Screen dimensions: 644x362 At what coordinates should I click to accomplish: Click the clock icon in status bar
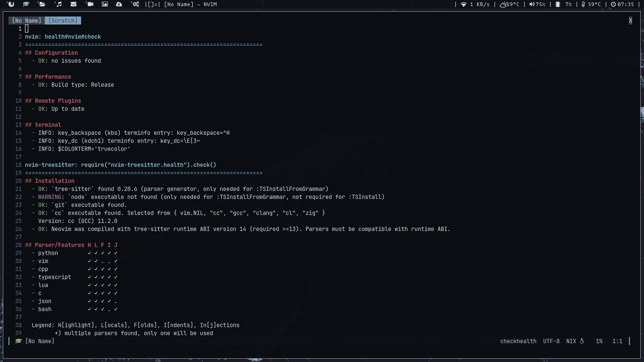point(613,4)
